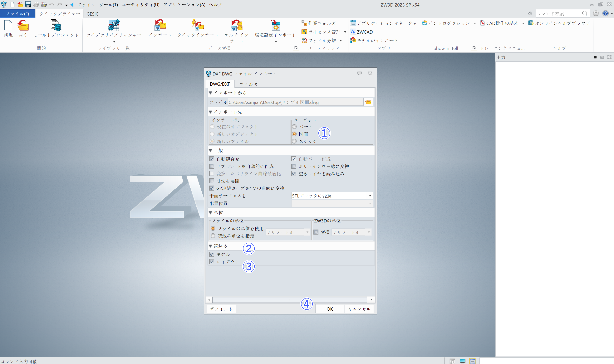Expand ライセンス管理 dropdown arrow

coord(345,32)
